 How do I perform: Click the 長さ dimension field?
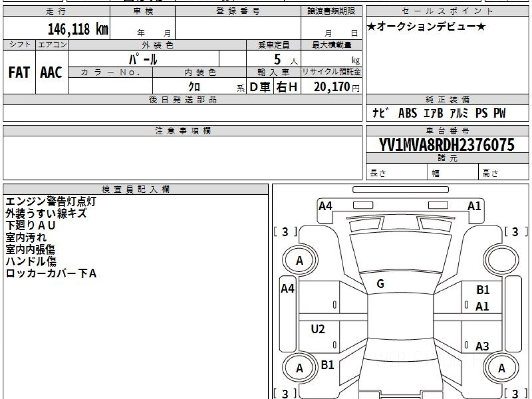397,172
